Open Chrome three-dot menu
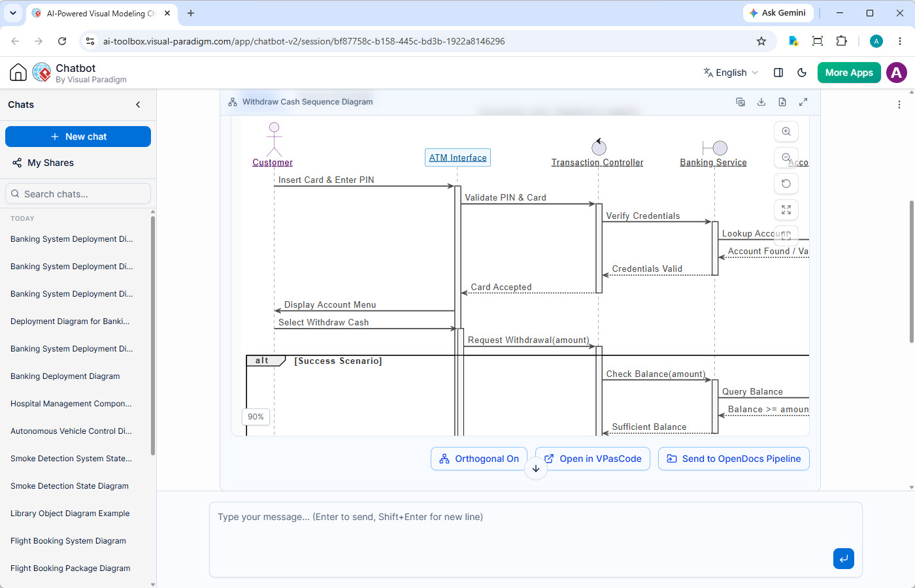Screen dimensions: 915x588 pos(900,41)
